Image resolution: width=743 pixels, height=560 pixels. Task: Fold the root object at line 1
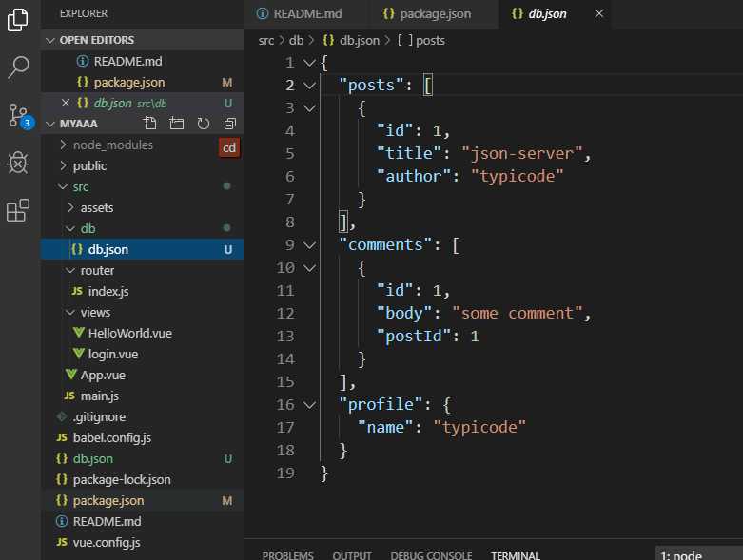click(309, 63)
